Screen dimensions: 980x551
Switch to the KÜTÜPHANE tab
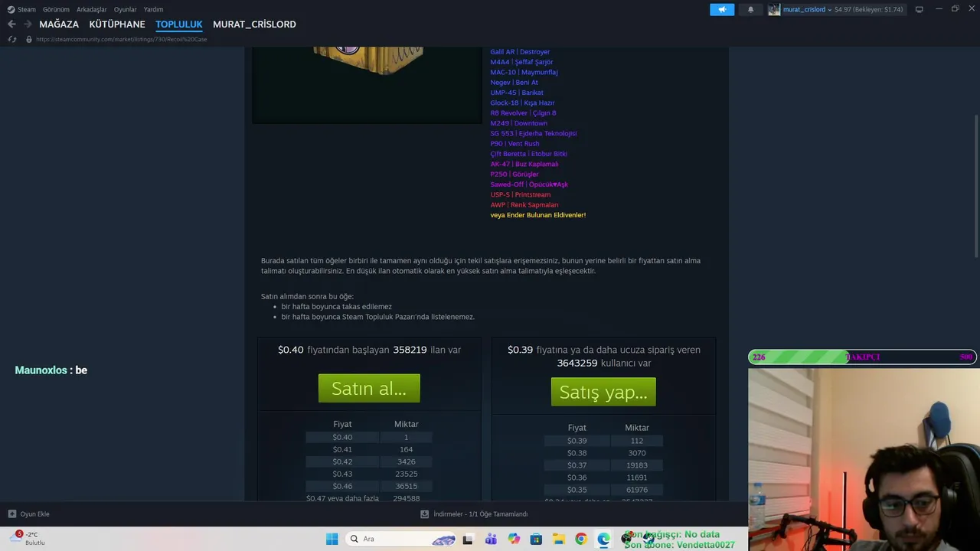click(117, 24)
